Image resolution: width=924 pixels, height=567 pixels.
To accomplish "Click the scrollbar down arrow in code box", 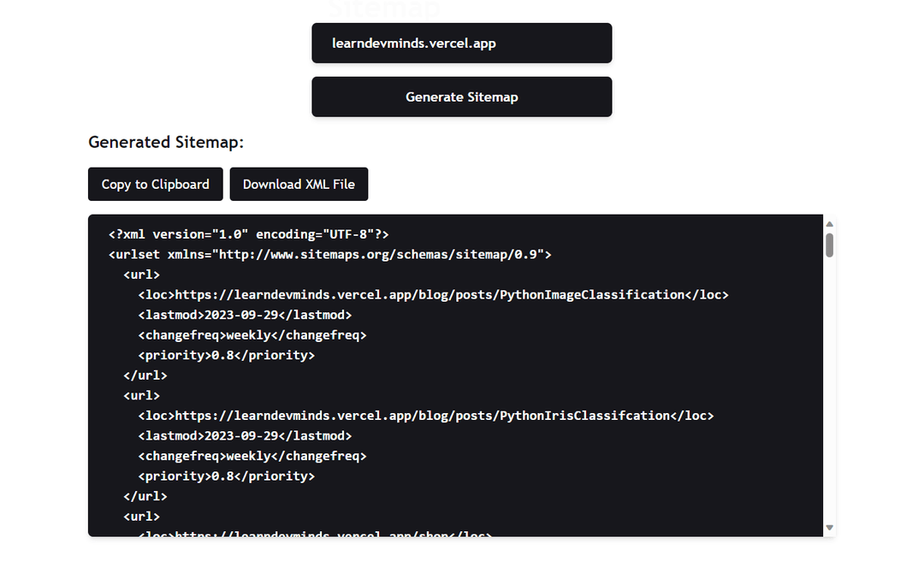I will click(829, 528).
